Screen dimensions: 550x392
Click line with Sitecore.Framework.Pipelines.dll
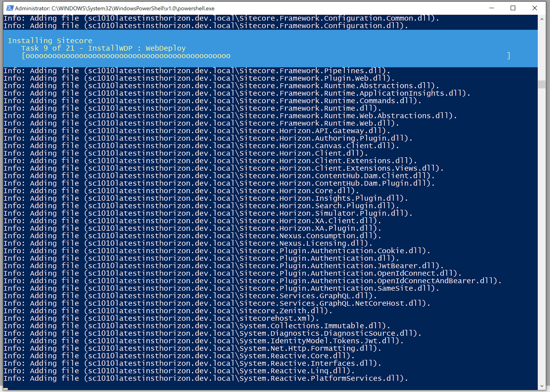pyautogui.click(x=197, y=71)
